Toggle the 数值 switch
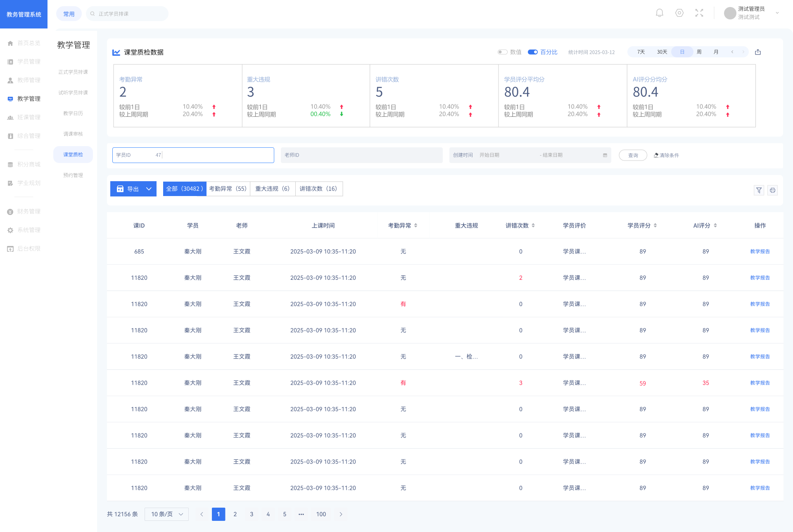Viewport: 793px width, 532px height. tap(503, 52)
